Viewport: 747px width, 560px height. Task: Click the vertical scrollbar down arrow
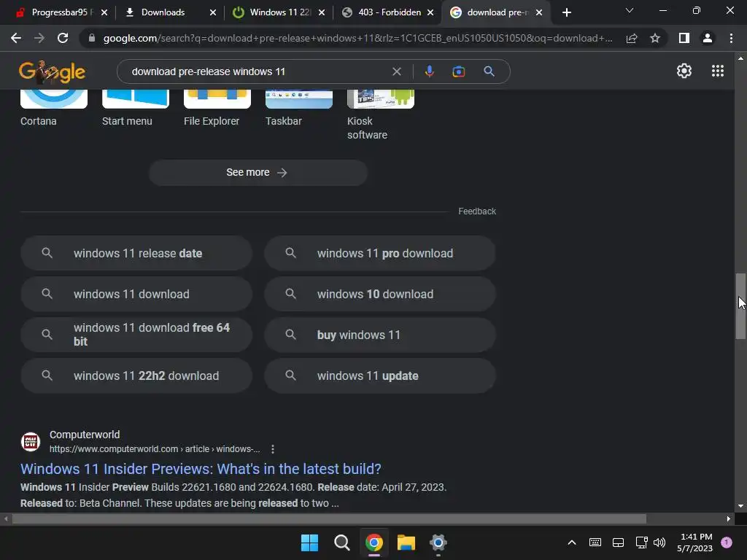click(x=740, y=506)
